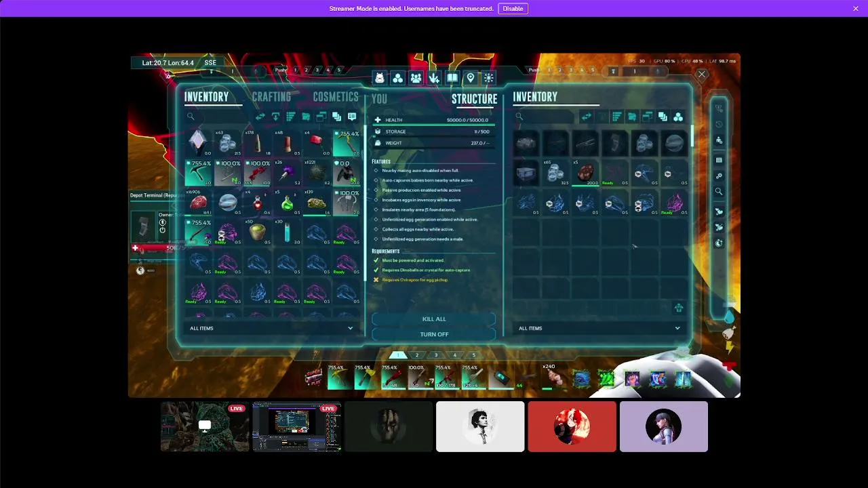This screenshot has width=868, height=488.
Task: Open the player Inventory tab
Action: (206, 97)
